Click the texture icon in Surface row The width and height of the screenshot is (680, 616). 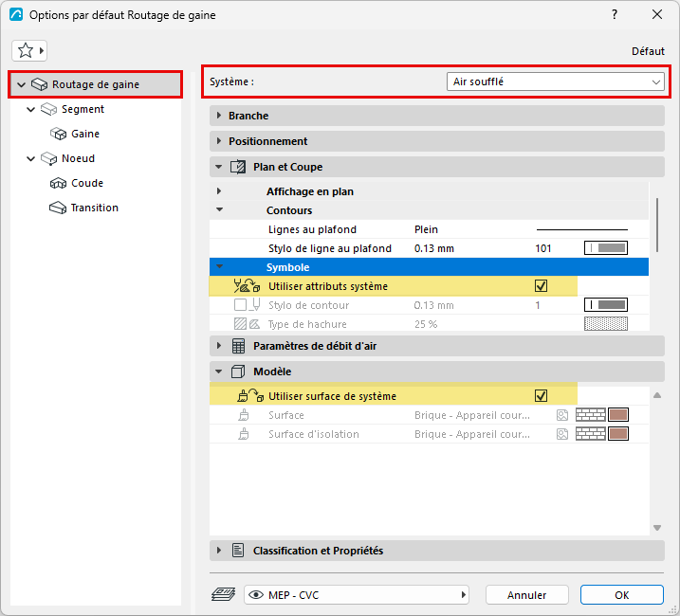(x=562, y=415)
